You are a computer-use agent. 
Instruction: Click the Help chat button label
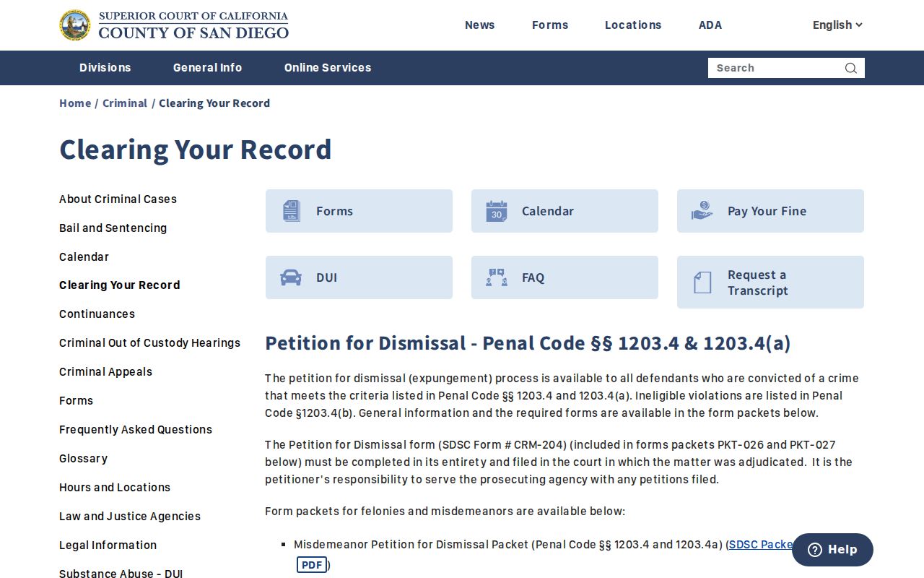pyautogui.click(x=842, y=550)
